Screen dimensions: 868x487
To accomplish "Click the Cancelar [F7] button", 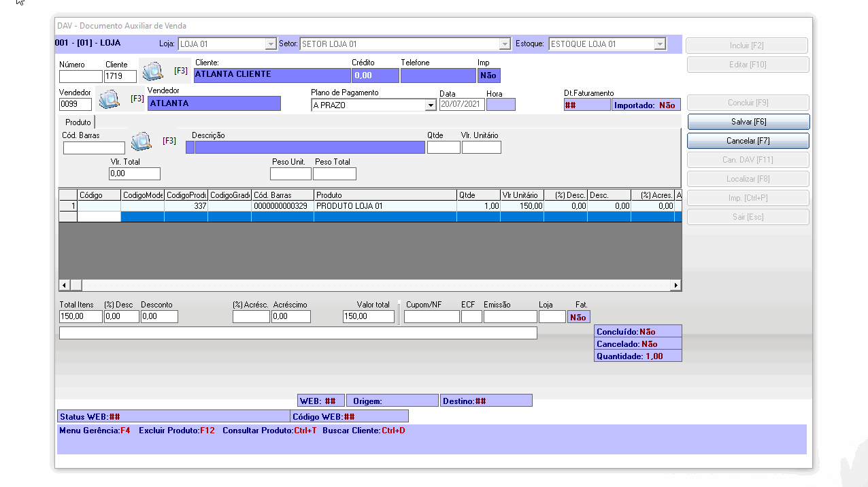I will [x=748, y=141].
